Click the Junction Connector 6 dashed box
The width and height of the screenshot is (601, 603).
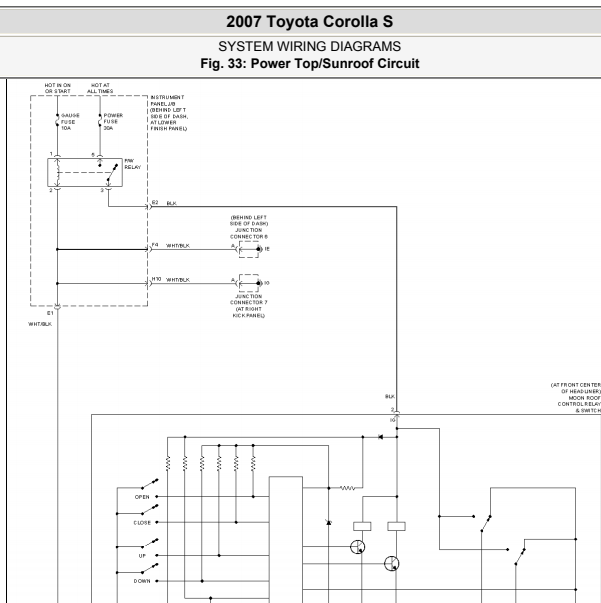pos(249,250)
